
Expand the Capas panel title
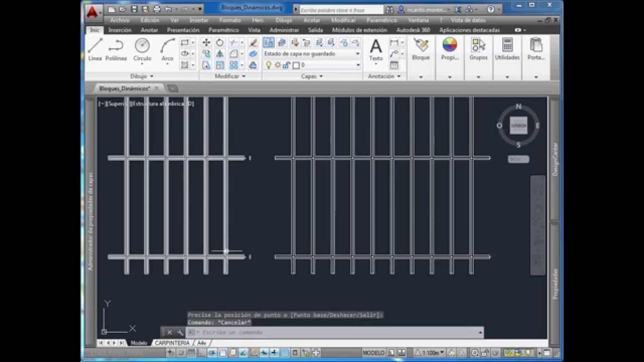coord(312,76)
